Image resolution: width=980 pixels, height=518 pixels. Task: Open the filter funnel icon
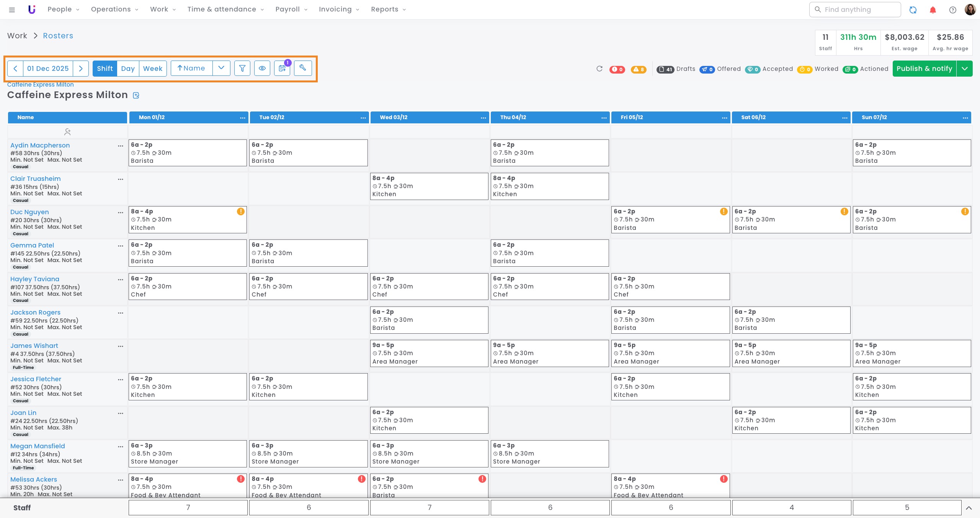242,68
